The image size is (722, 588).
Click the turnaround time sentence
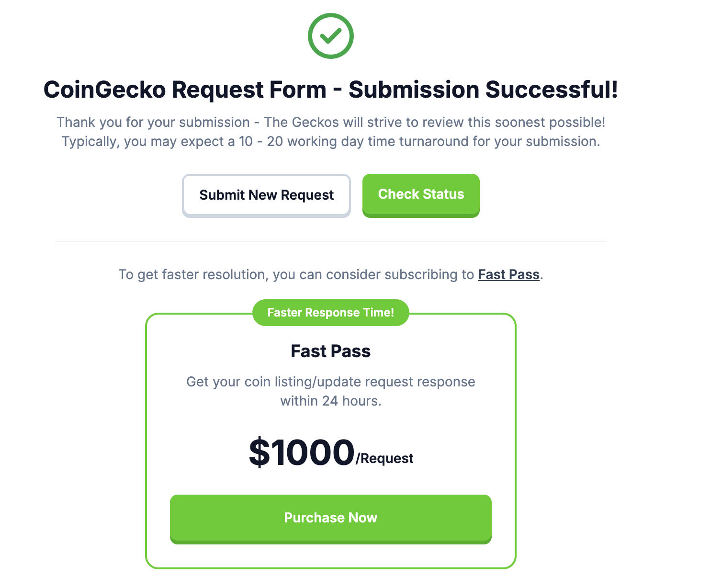click(330, 141)
